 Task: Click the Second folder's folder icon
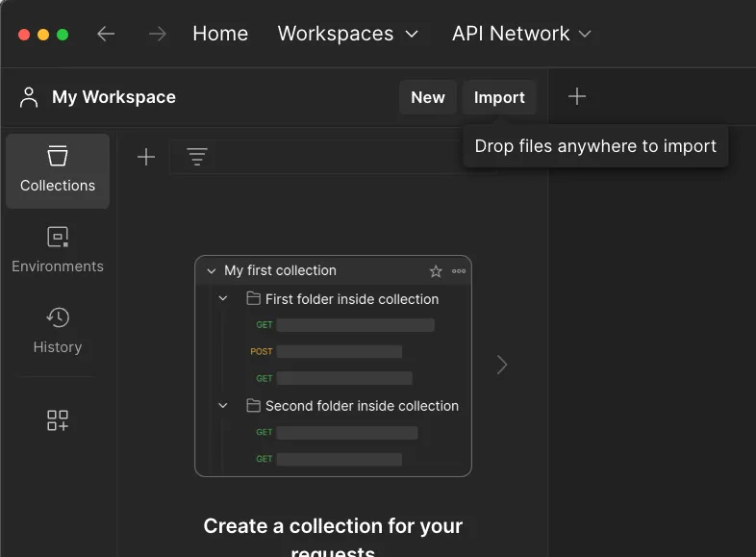[x=254, y=406]
